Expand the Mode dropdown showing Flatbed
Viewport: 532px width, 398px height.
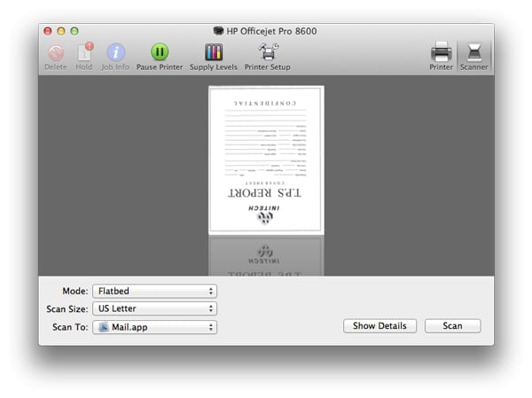click(154, 291)
